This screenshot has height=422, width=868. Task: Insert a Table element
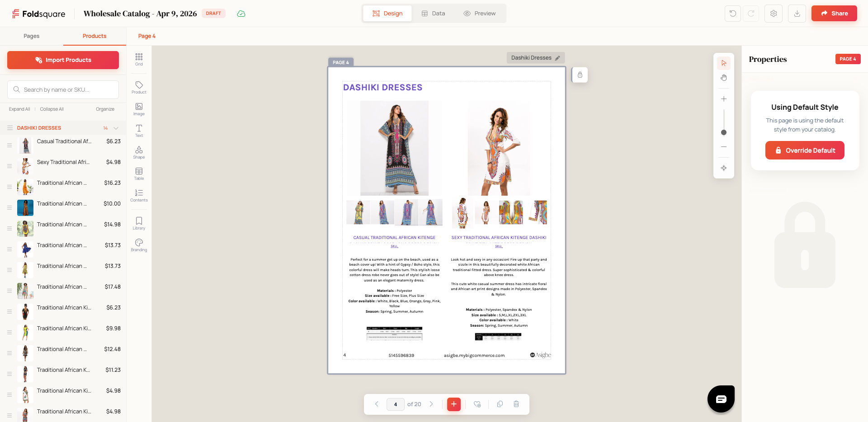(x=139, y=174)
